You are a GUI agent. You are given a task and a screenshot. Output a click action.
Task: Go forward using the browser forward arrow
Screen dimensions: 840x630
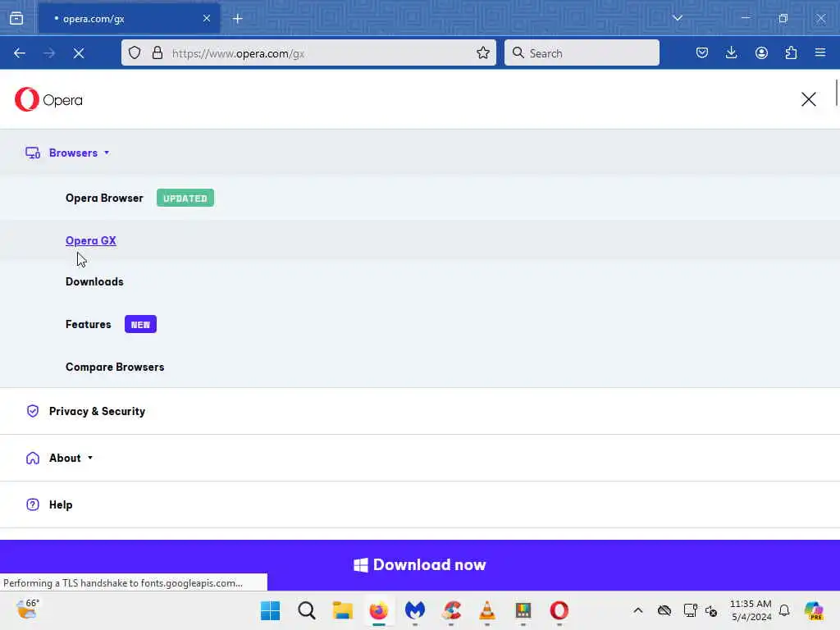[x=49, y=53]
